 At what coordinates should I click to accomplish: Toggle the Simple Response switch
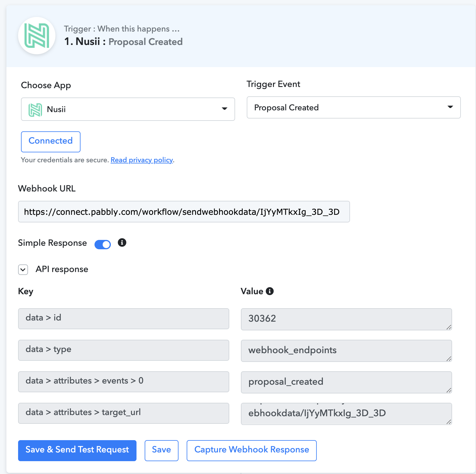click(103, 245)
